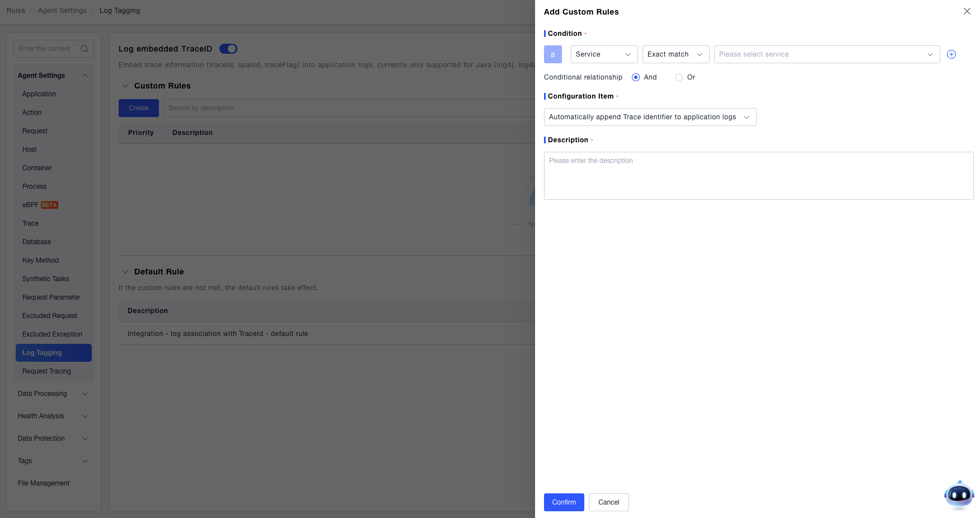This screenshot has height=518, width=980.
Task: Click the Create button for custom rules
Action: pyautogui.click(x=138, y=108)
